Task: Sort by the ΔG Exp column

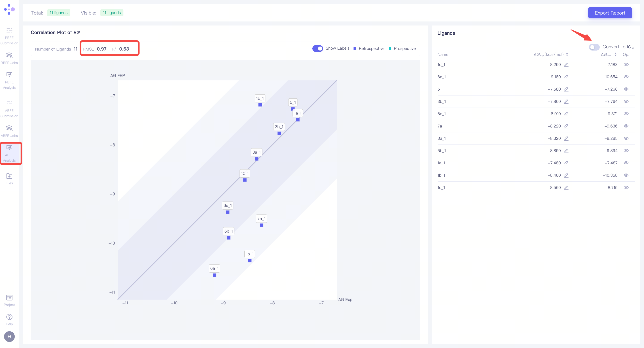Action: tap(567, 55)
